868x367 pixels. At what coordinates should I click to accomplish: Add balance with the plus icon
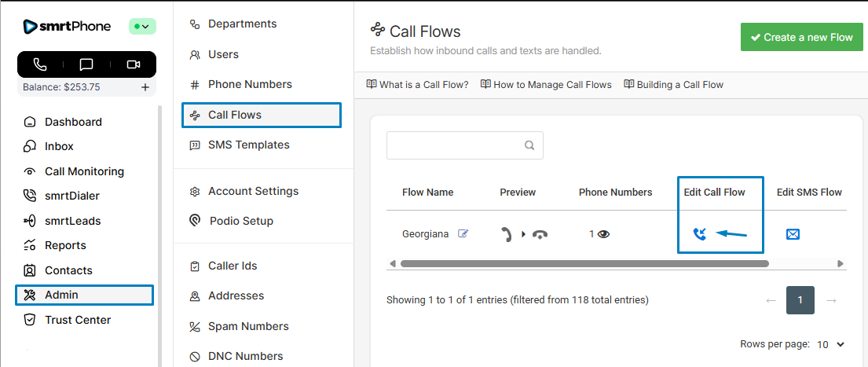[x=145, y=87]
